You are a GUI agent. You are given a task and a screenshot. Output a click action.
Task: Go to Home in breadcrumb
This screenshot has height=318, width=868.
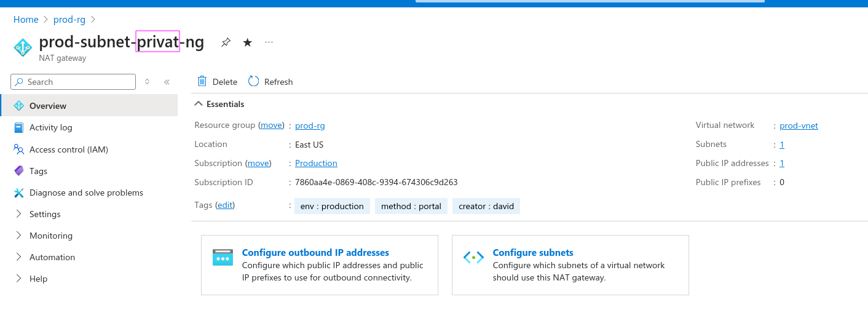click(26, 20)
